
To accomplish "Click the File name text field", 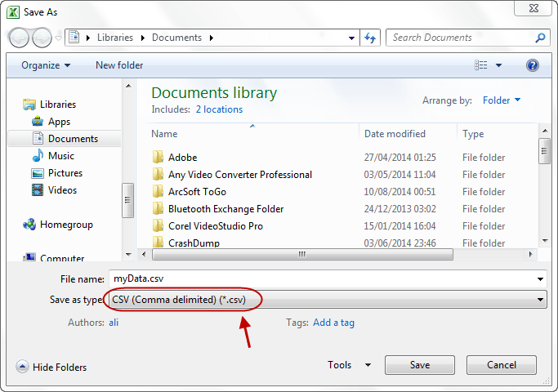I will tap(322, 278).
